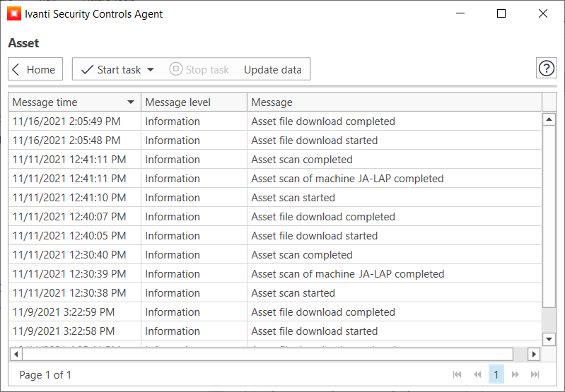This screenshot has width=565, height=392.
Task: Click the Message level column header
Action: (194, 102)
